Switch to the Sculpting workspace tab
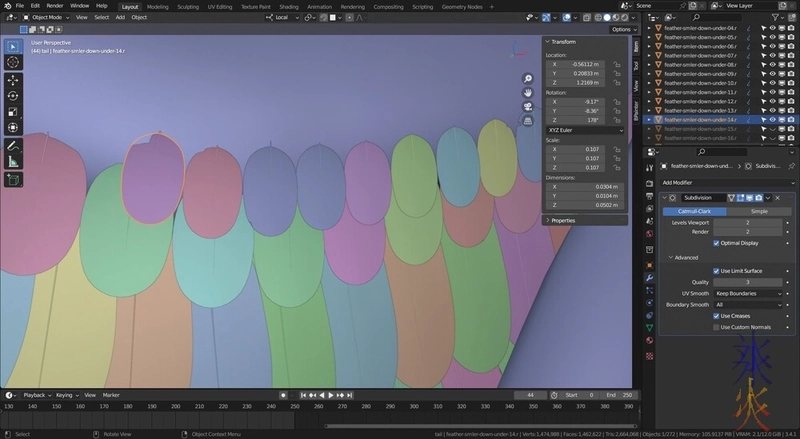 click(187, 6)
